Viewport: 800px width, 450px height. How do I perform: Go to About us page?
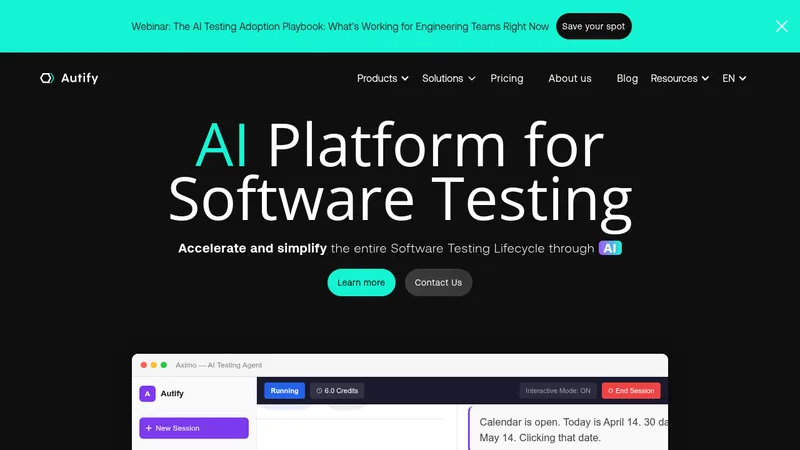[569, 78]
